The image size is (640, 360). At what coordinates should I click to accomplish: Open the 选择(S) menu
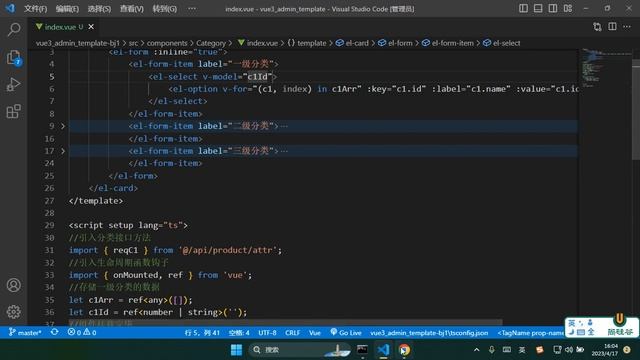(x=99, y=9)
